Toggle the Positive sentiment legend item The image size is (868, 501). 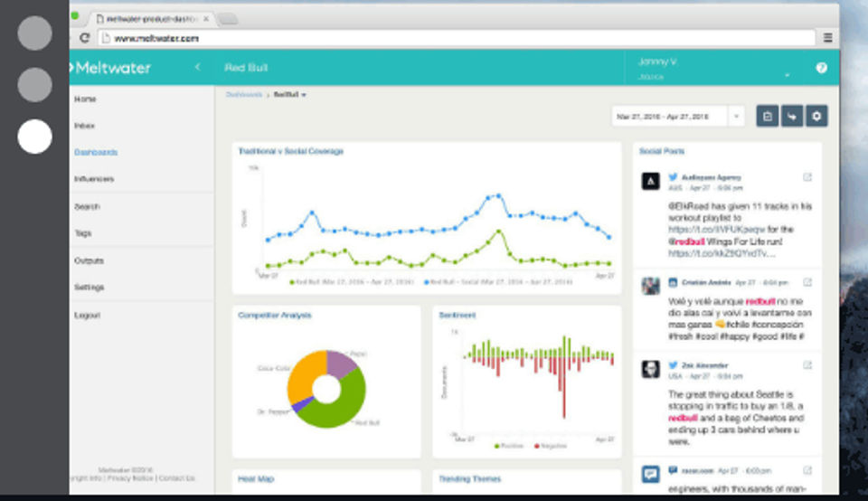tap(509, 446)
